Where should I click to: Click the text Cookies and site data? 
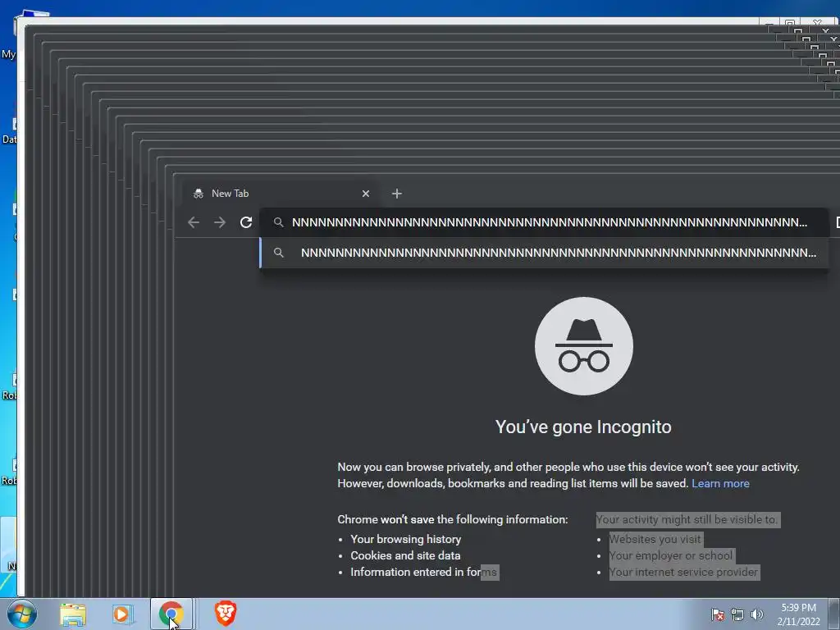point(405,555)
